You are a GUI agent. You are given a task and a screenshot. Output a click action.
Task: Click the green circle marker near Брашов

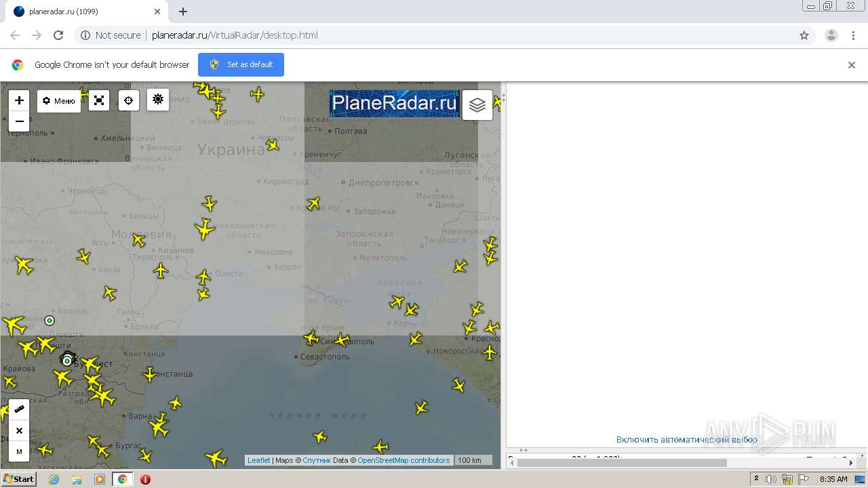pyautogui.click(x=50, y=321)
